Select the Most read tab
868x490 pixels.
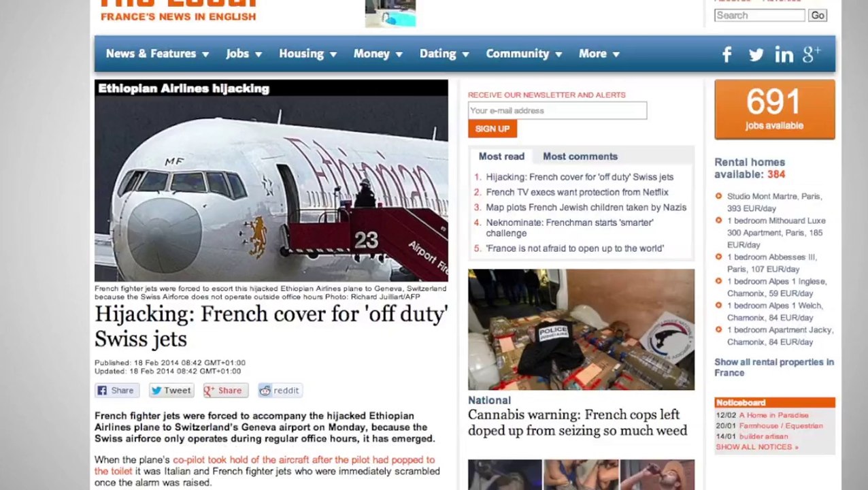(x=501, y=157)
